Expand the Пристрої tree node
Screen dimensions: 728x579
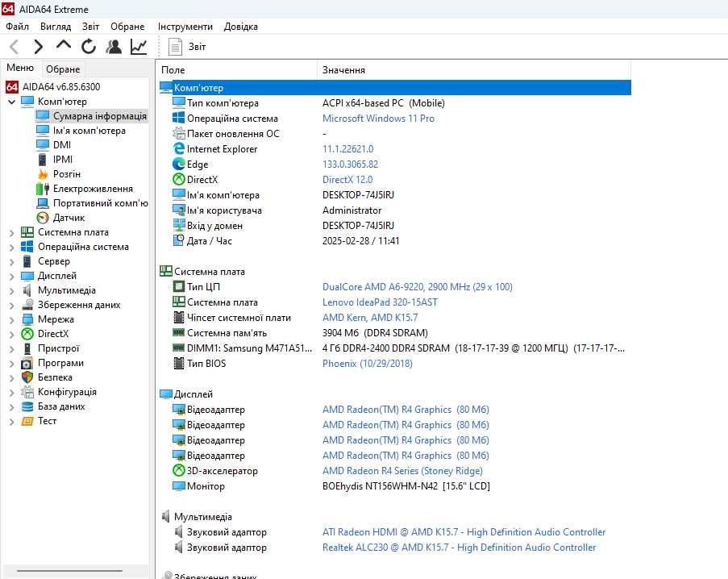11,348
